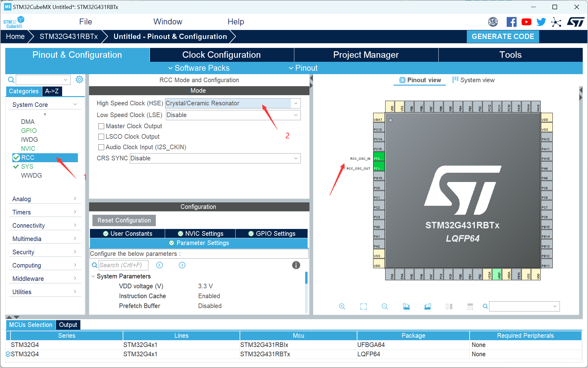588x368 pixels.
Task: Switch to the Project Manager tab
Action: (x=366, y=55)
